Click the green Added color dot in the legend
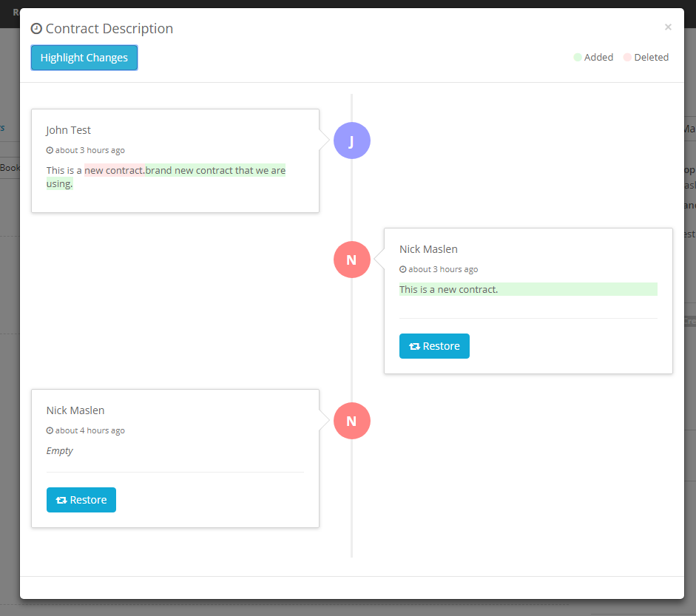Screen dimensions: 696x616 [577, 57]
